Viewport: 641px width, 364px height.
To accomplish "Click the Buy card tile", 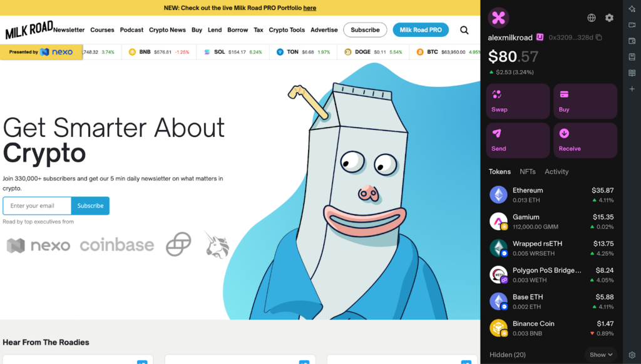I will point(585,101).
